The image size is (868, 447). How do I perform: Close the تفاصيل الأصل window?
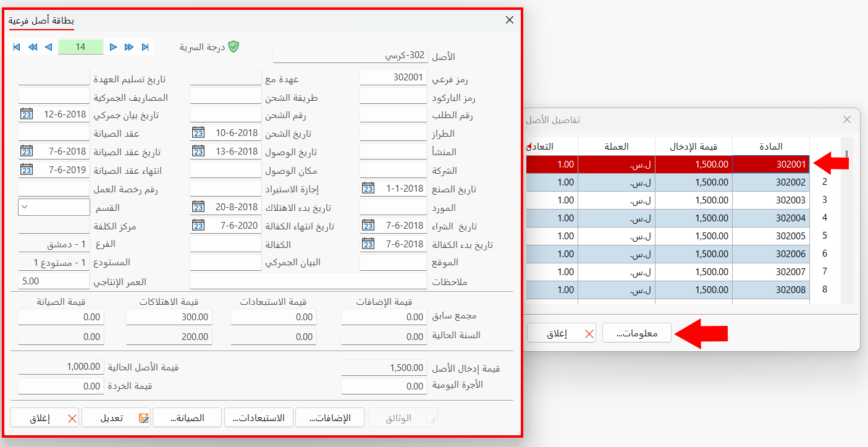click(x=847, y=119)
